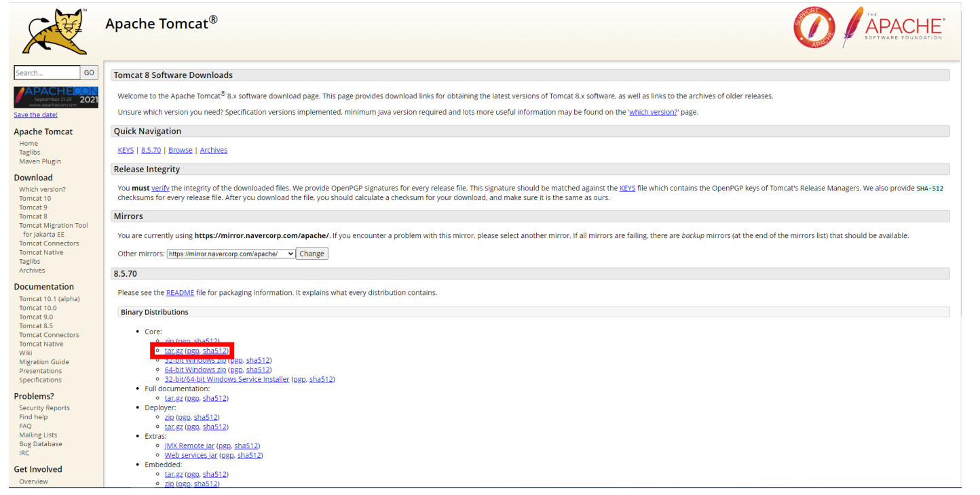The height and width of the screenshot is (495, 980).
Task: Click the ApacheCon 2021 banner image
Action: coord(56,97)
